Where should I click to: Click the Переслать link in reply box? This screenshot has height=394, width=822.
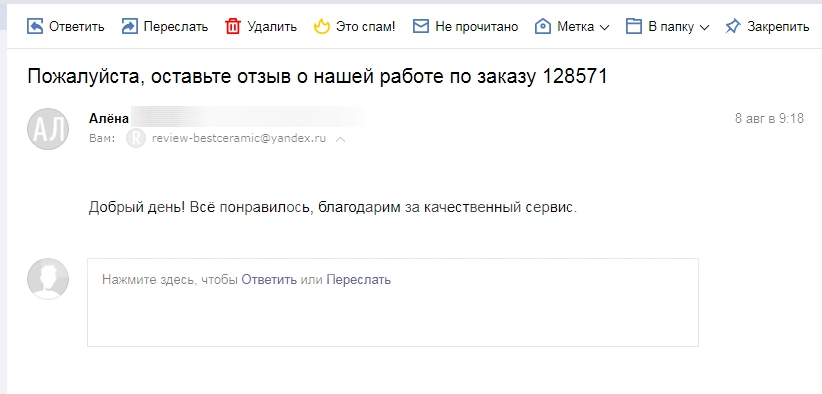[x=359, y=280]
